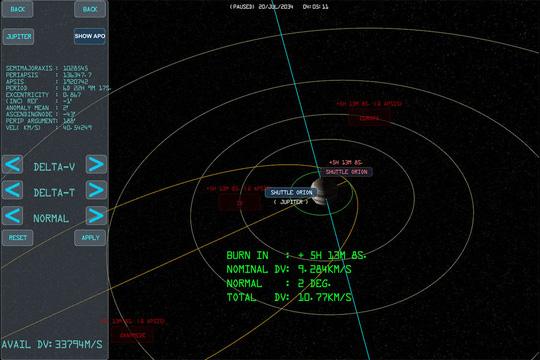Increase Delta-T with the right arrow
The width and height of the screenshot is (540, 360).
click(96, 190)
